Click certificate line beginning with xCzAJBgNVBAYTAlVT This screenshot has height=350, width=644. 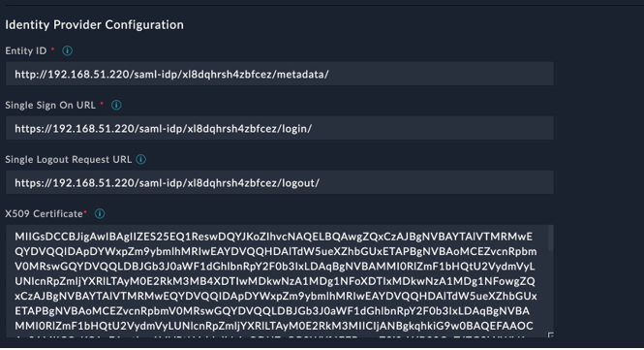point(276,296)
